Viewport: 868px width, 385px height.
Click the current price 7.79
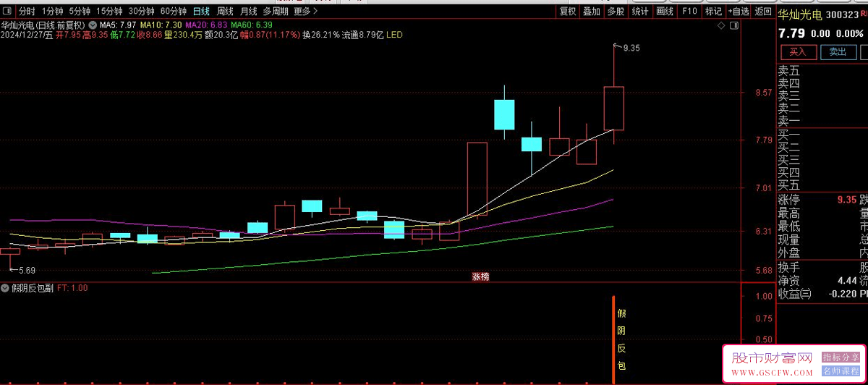(791, 33)
